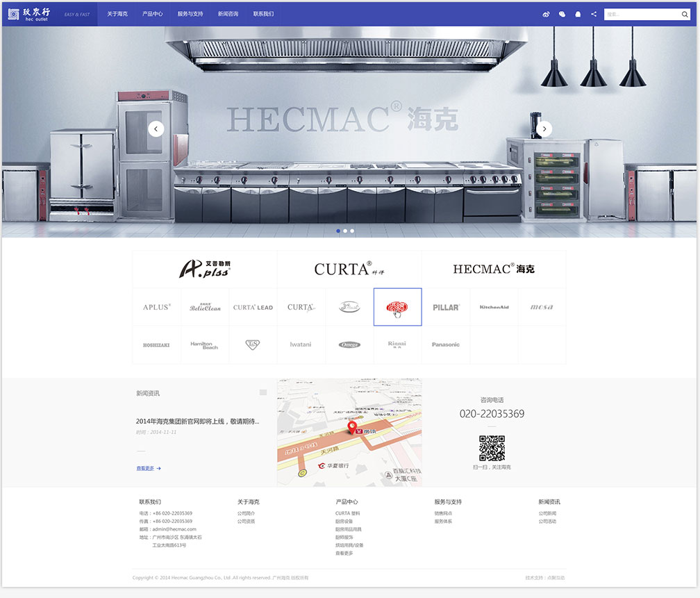
Task: Open the 服务与支持 menu item
Action: 190,14
